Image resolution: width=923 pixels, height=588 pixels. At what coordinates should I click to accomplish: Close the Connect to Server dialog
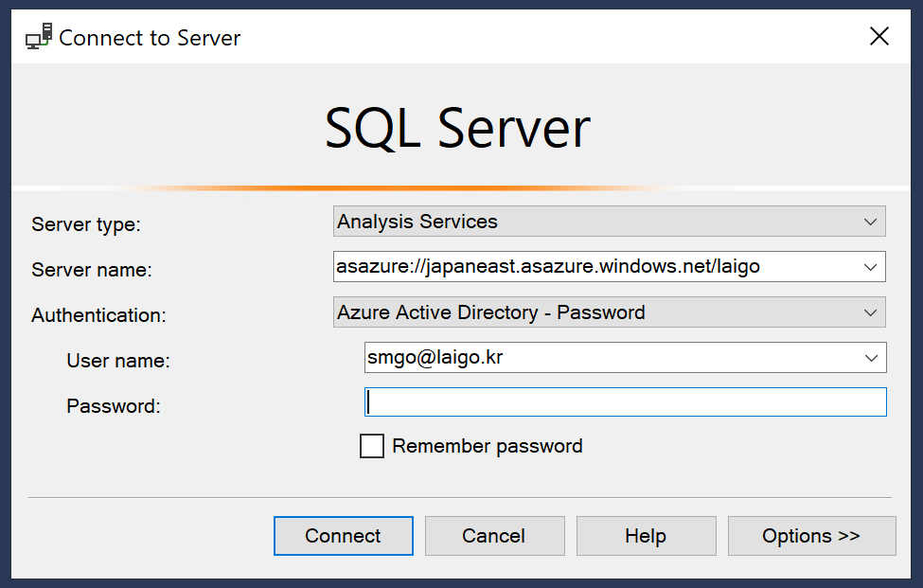pyautogui.click(x=879, y=36)
